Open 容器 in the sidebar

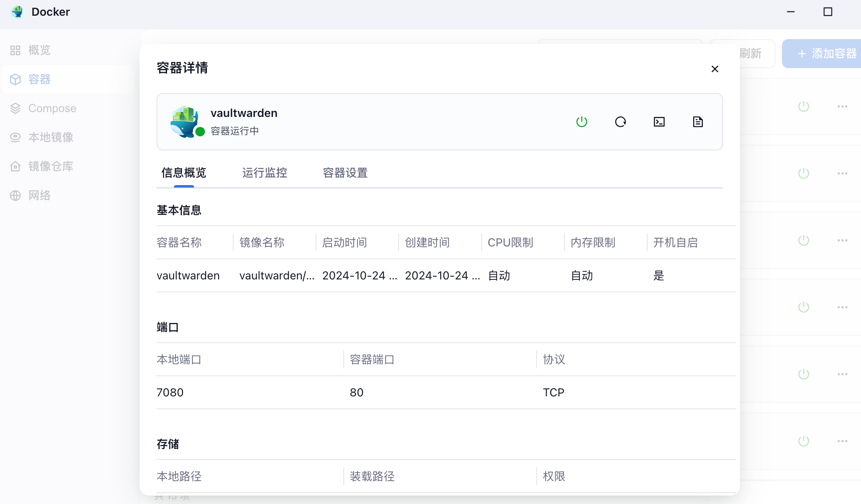pos(68,79)
